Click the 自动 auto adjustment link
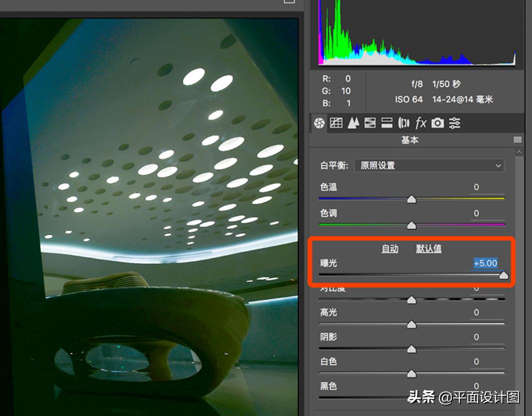This screenshot has width=532, height=416. click(x=390, y=249)
